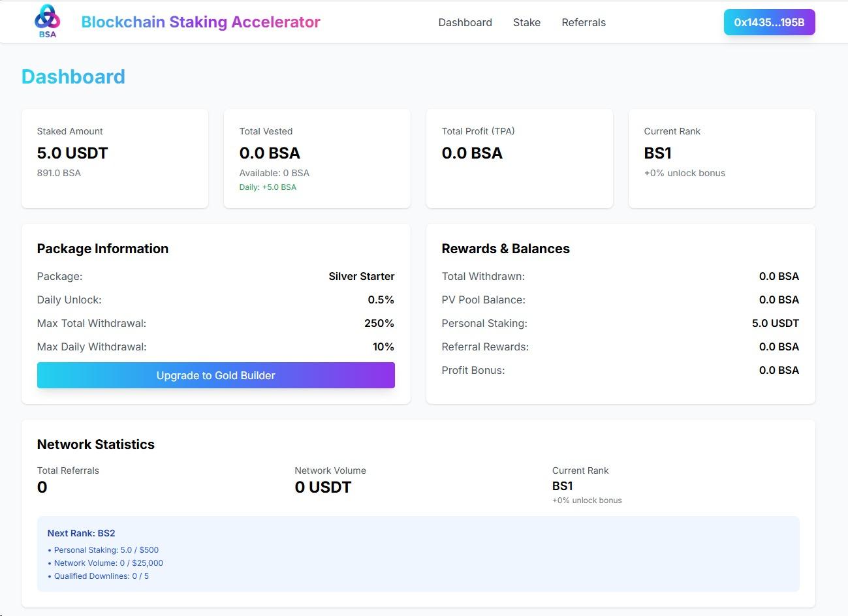Click the Silver Starter package value
Screen dimensions: 848x616
tap(361, 276)
